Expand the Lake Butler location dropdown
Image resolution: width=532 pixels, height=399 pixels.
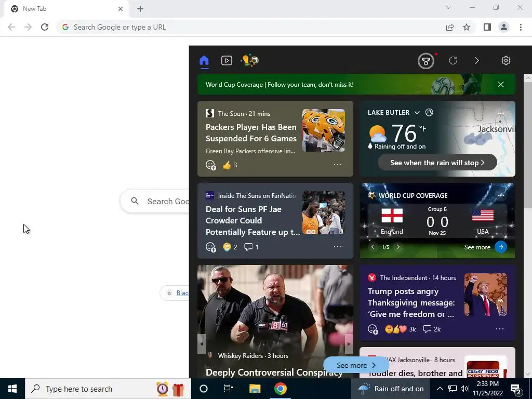417,113
